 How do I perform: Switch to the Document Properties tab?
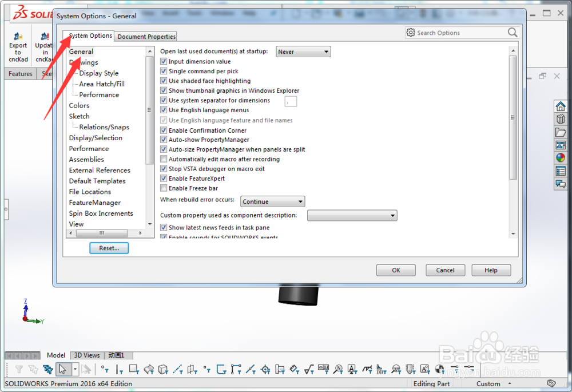click(x=146, y=37)
